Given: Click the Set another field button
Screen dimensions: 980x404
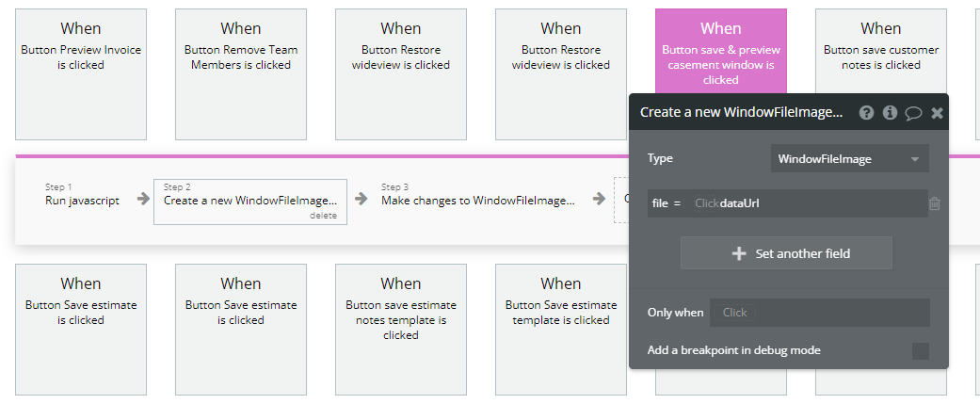Looking at the screenshot, I should (x=786, y=253).
